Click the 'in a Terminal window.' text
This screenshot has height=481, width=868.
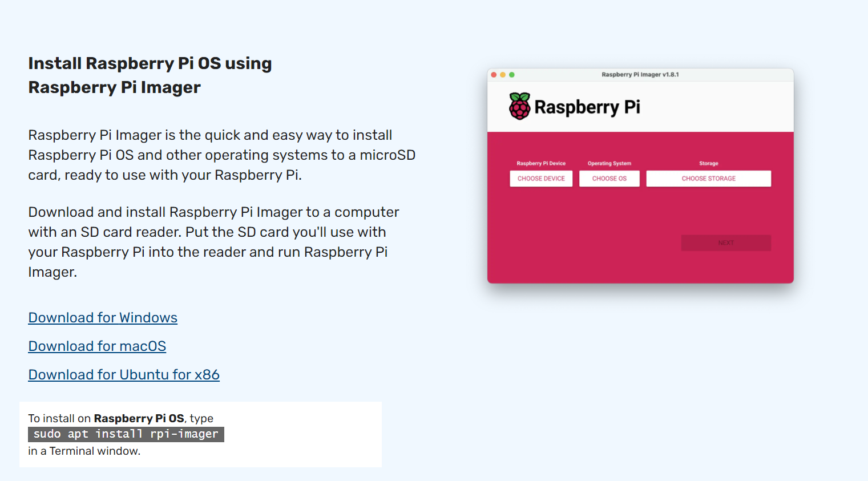tap(84, 451)
